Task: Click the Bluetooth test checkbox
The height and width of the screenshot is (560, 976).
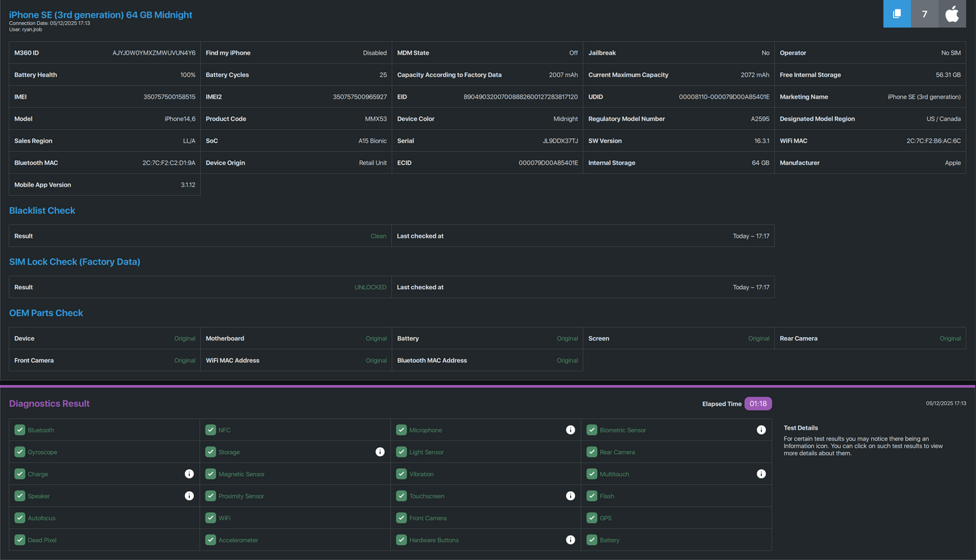Action: [20, 430]
